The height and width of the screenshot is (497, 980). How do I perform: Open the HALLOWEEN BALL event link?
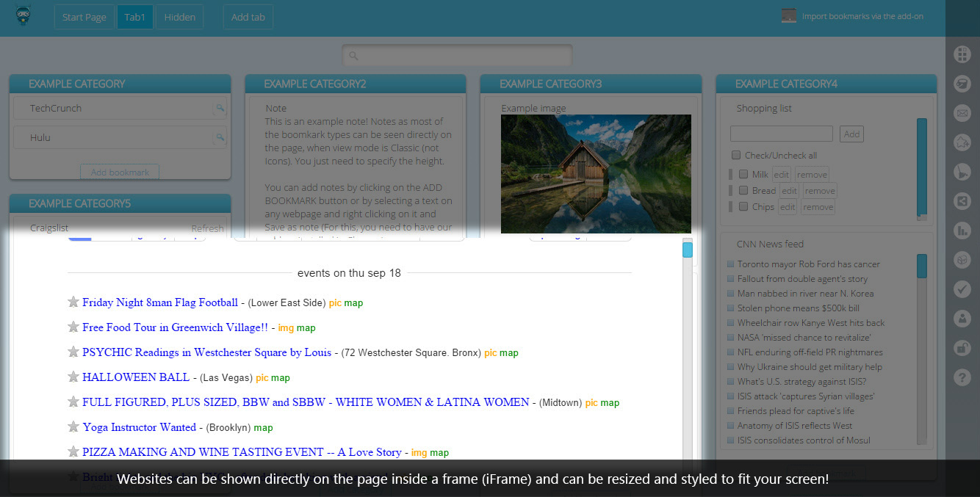point(136,377)
